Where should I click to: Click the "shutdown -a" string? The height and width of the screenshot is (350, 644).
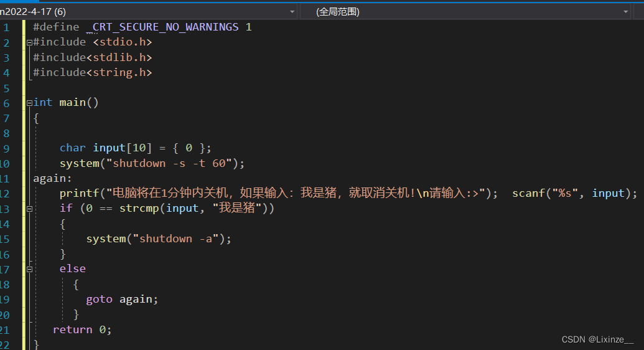tap(176, 239)
